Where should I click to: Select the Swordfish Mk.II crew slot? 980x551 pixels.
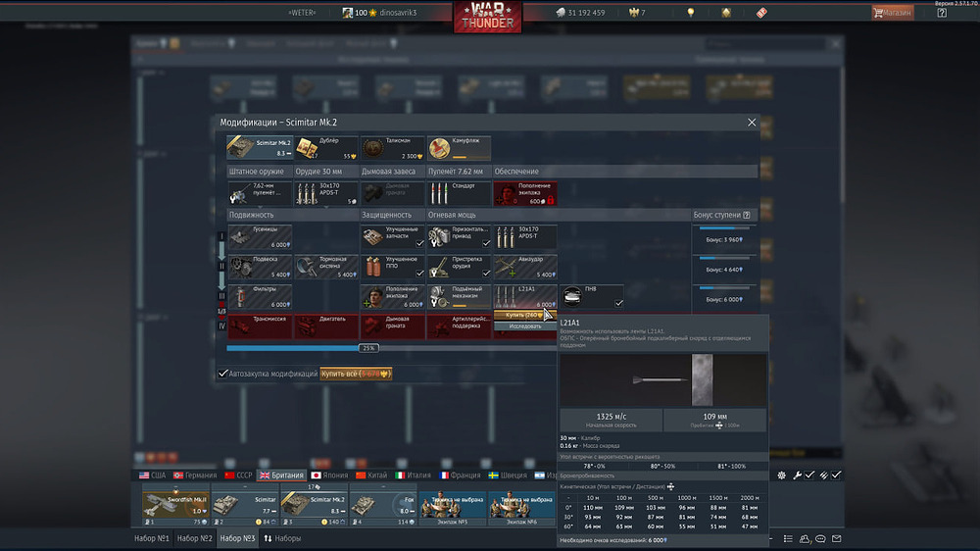(175, 505)
